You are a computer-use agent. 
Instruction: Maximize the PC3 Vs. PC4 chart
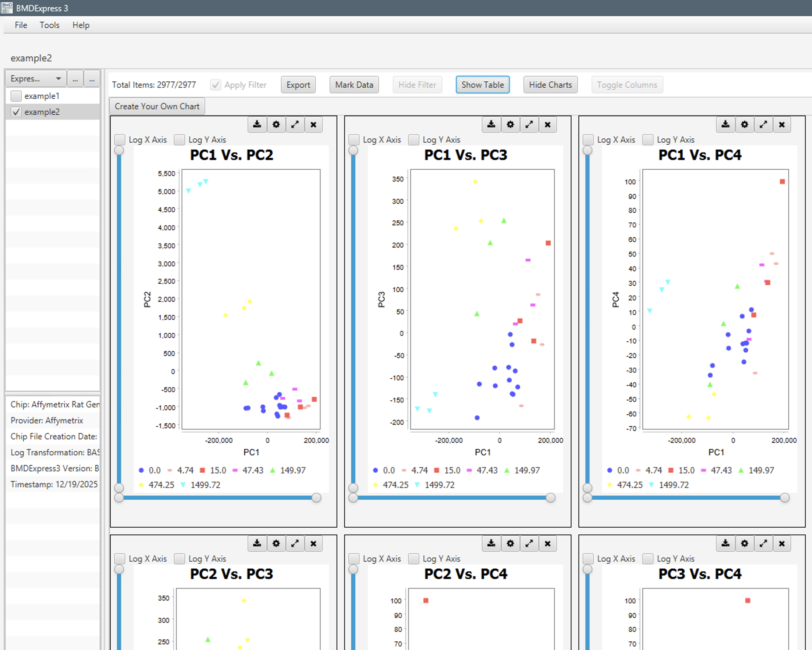point(763,543)
